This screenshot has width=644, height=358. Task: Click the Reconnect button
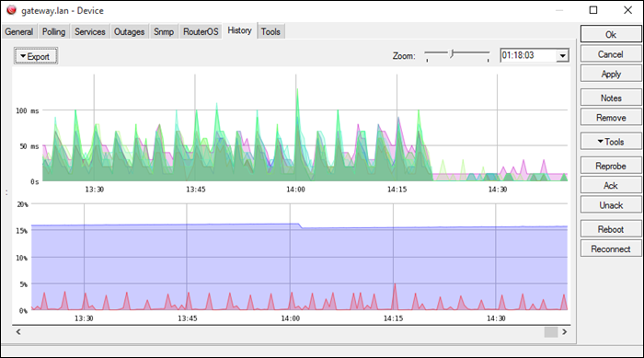click(x=611, y=248)
